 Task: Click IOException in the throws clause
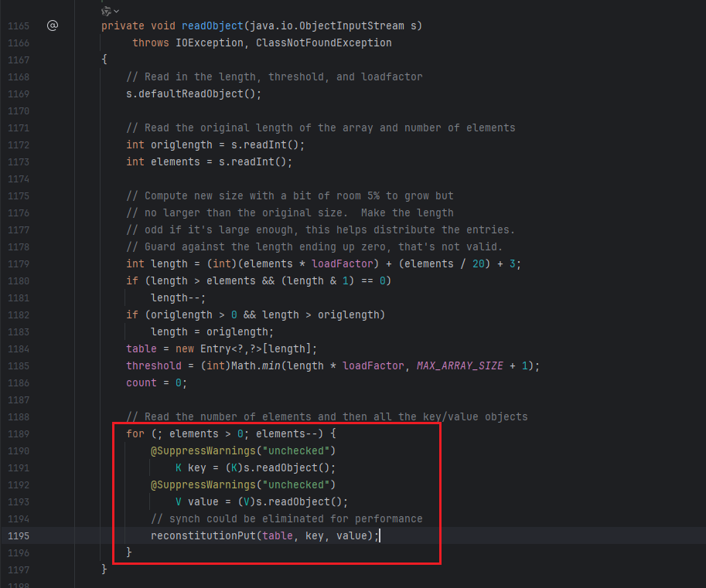[210, 42]
